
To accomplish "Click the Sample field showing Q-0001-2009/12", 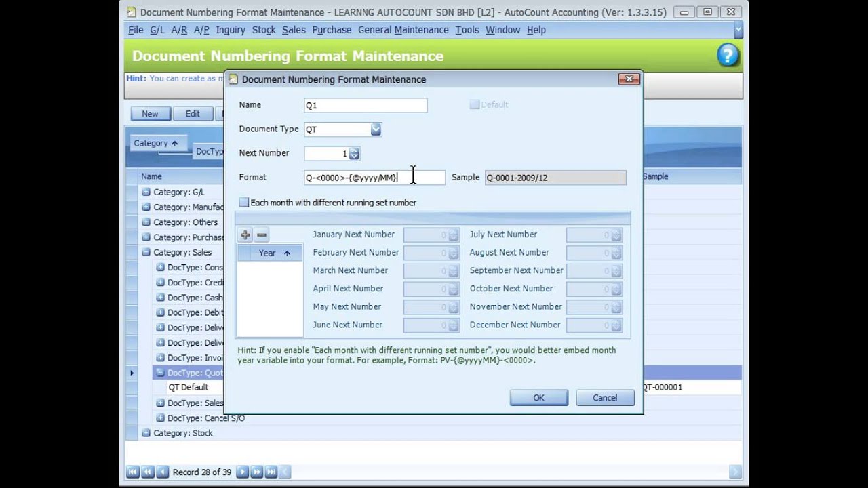I will 555,178.
